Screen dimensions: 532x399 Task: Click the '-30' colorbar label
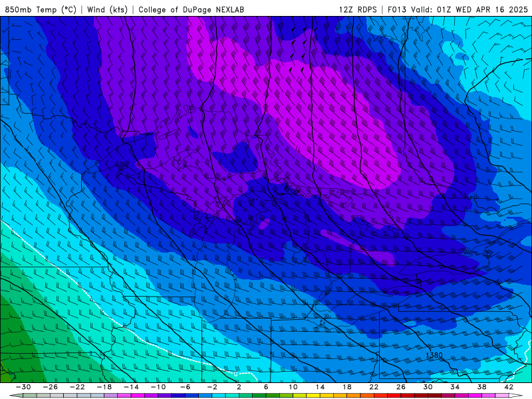[x=23, y=387]
